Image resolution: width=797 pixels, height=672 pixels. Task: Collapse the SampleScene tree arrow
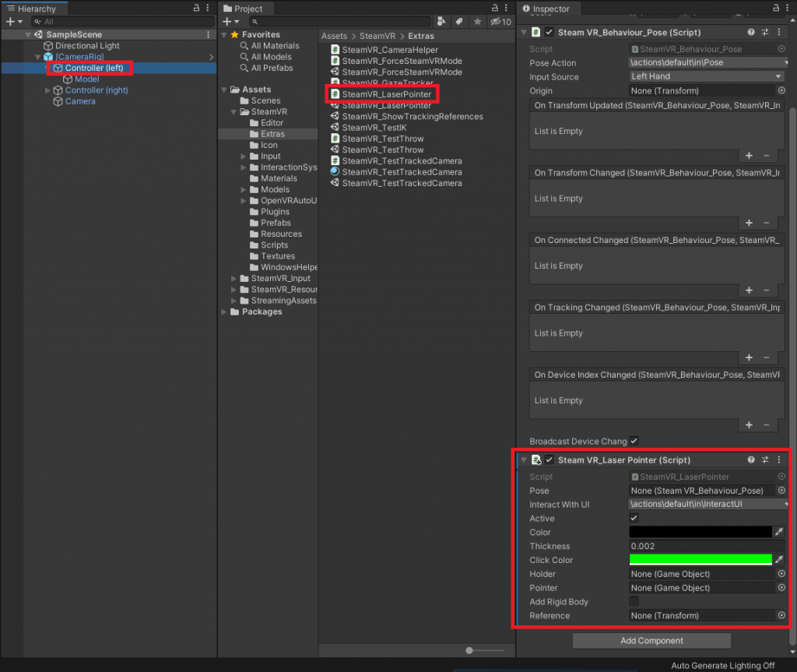click(x=29, y=34)
